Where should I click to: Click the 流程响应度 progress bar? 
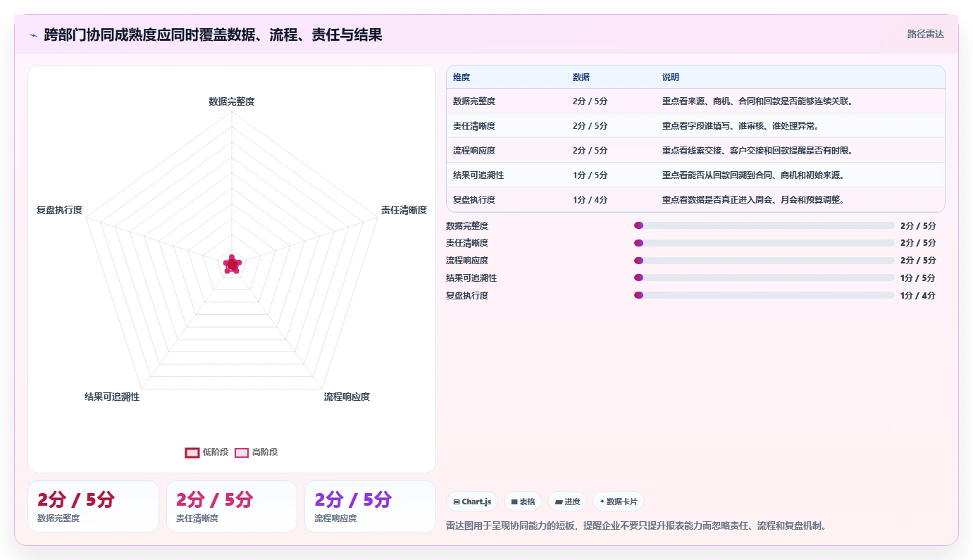point(764,261)
